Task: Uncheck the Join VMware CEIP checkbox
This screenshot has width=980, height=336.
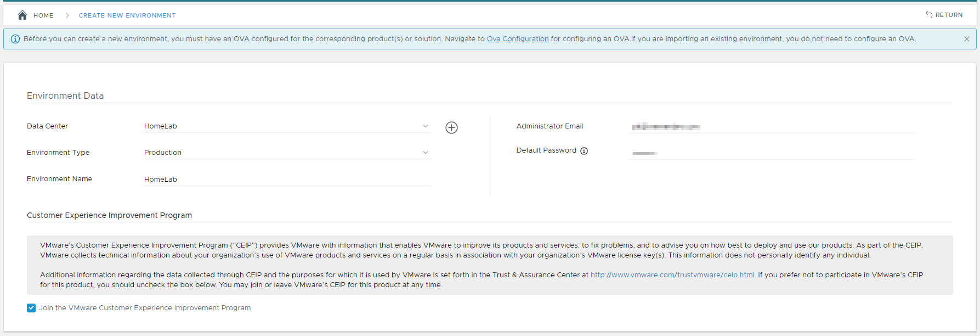Action: (x=31, y=308)
